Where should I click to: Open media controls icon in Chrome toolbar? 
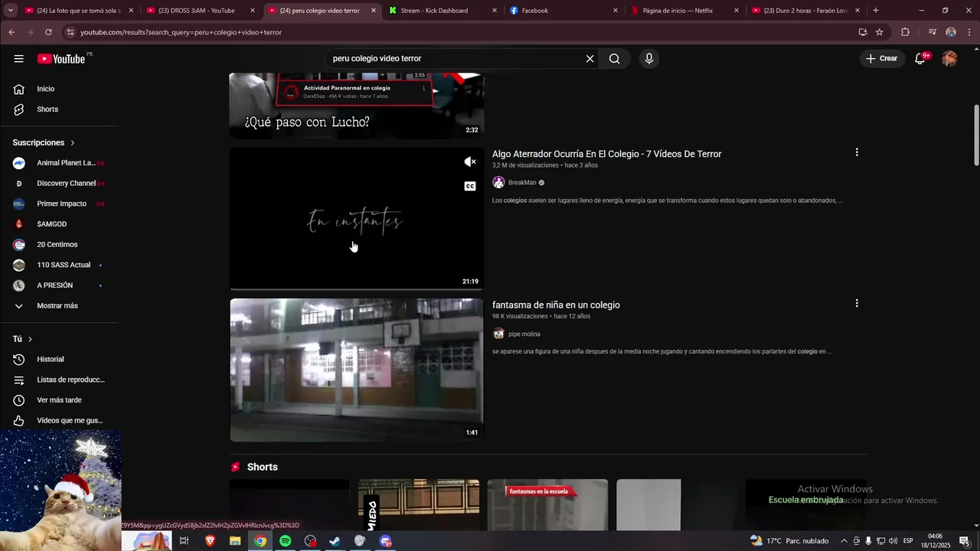(x=932, y=32)
